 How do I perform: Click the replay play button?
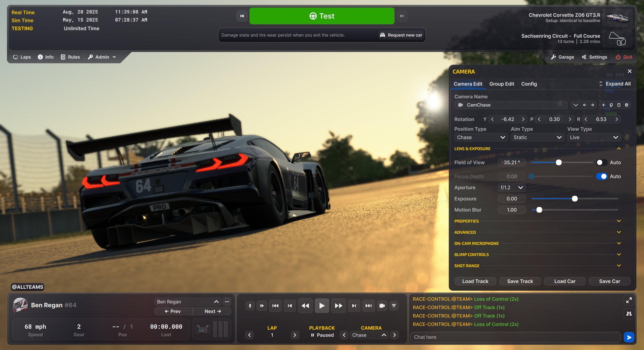point(322,306)
